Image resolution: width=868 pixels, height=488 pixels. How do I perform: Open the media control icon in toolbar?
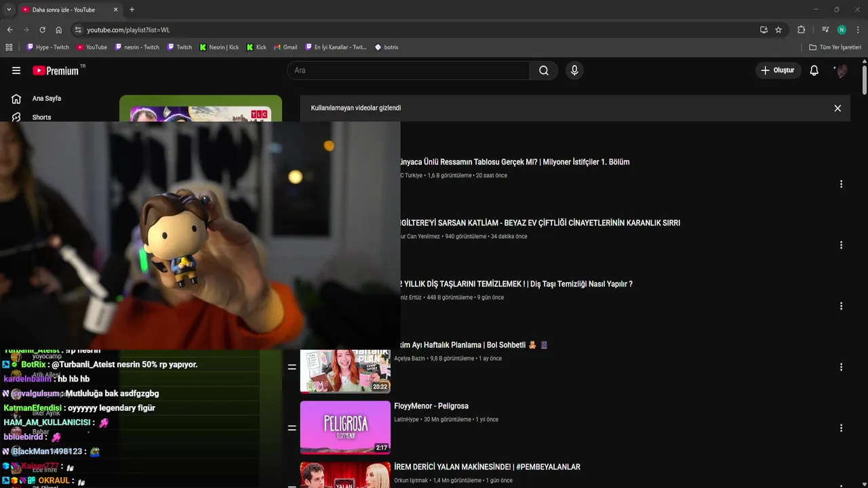(825, 30)
